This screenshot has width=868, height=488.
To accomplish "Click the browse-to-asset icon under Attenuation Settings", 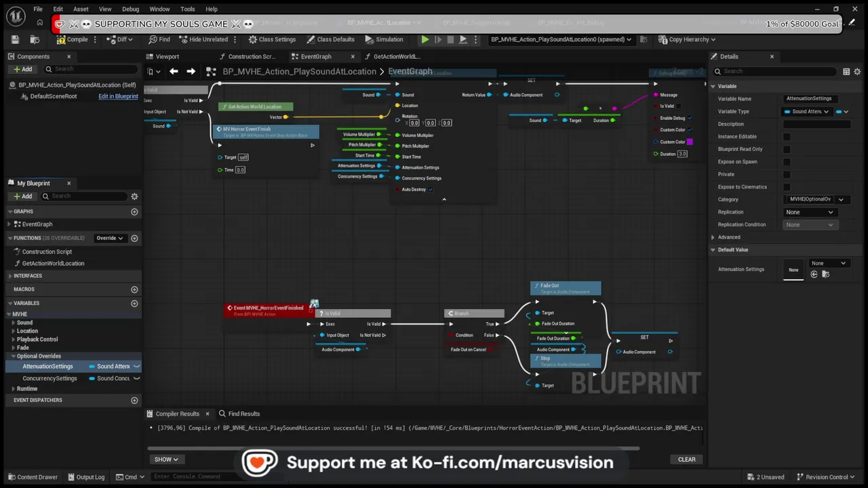I will 825,274.
